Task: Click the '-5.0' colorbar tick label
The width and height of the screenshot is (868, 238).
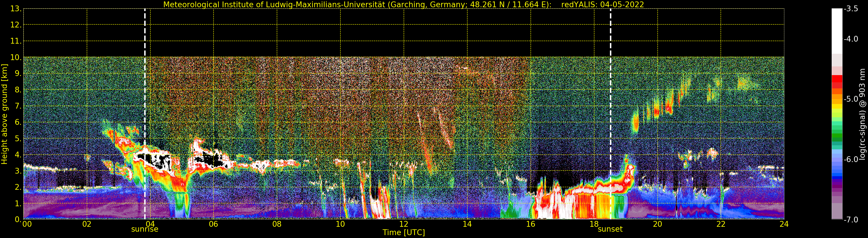Action: click(x=851, y=99)
